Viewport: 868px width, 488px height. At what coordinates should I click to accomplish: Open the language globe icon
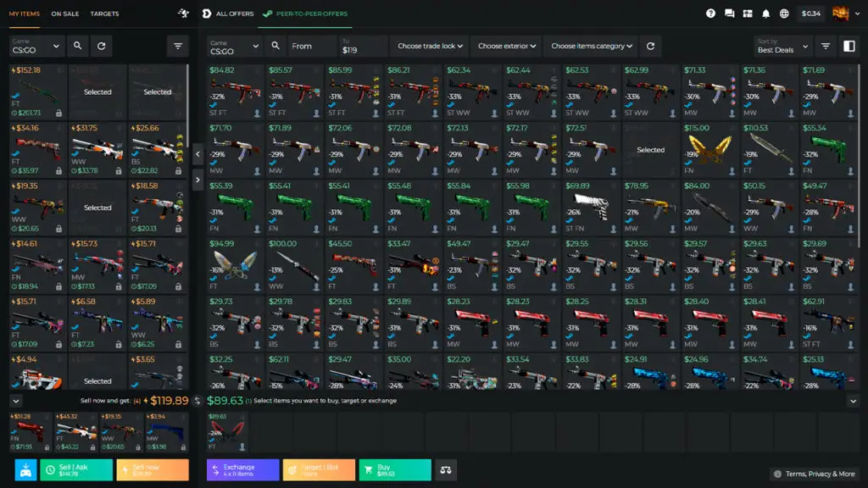click(784, 14)
